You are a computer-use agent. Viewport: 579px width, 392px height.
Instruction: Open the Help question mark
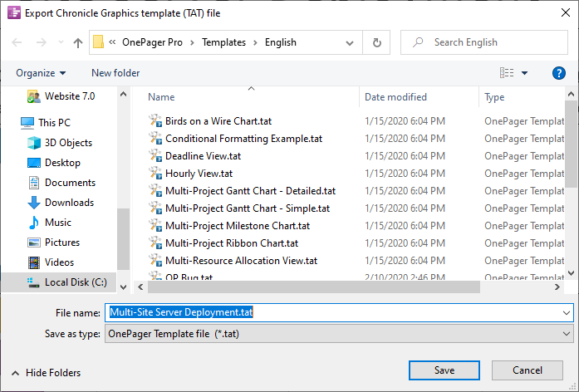(x=559, y=73)
